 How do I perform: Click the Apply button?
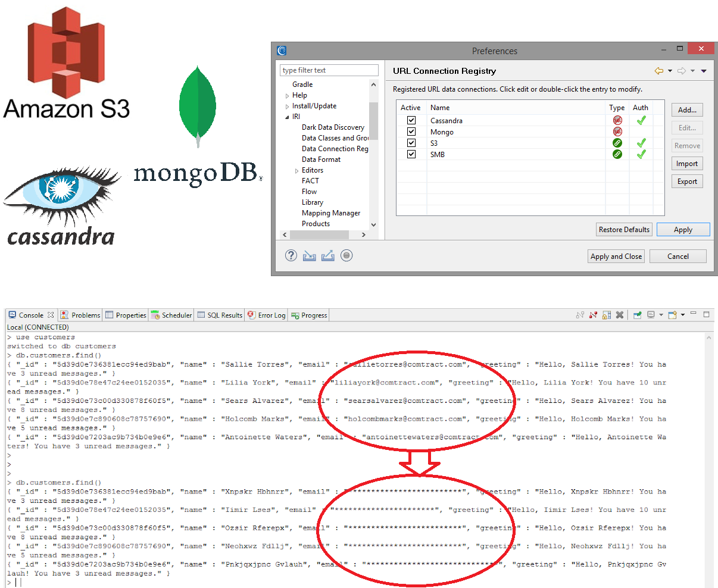(683, 230)
